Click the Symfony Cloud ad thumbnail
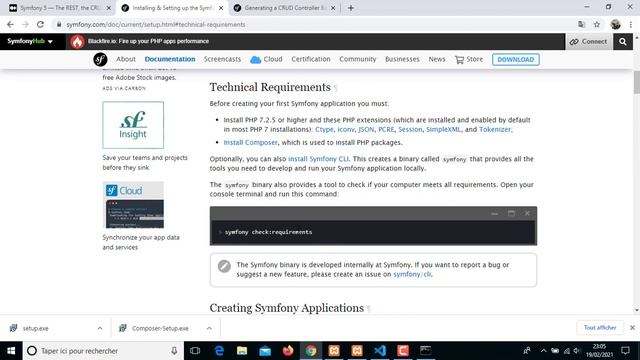The image size is (640, 360). pyautogui.click(x=133, y=205)
